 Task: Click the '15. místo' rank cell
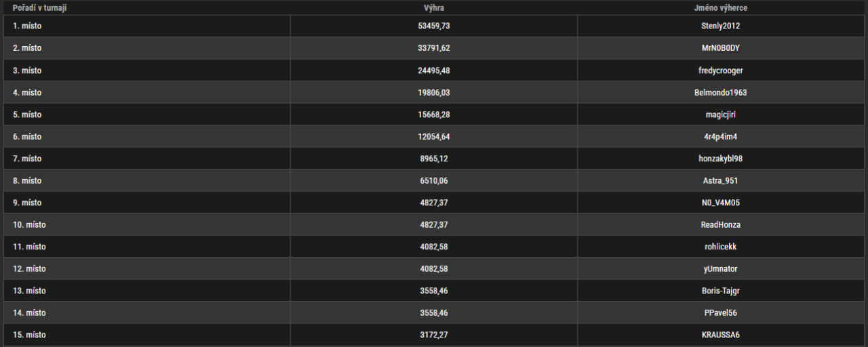point(29,335)
